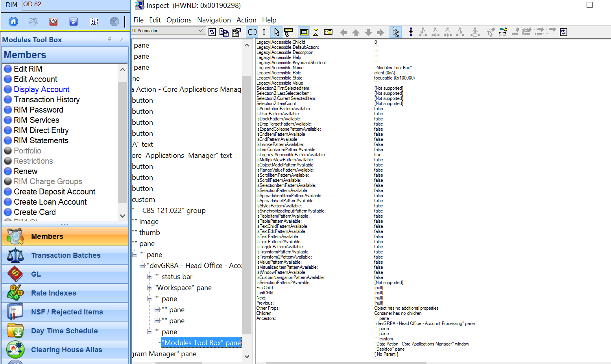Select Create Deposit Account from Members
This screenshot has width=611, height=364.
55,192
